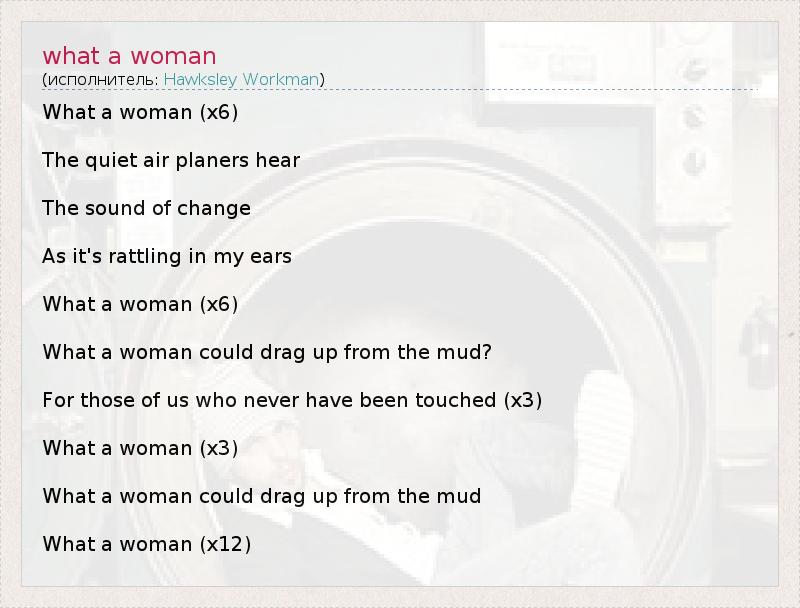Click 'What a woman (x6)' below the rattling line

[140, 304]
